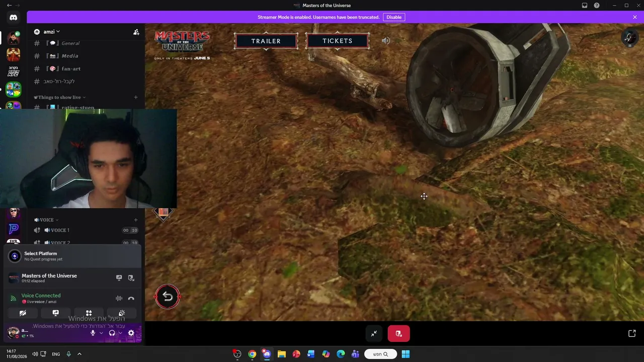The width and height of the screenshot is (644, 362).
Task: Deafen audio with the headphones icon
Action: pyautogui.click(x=112, y=333)
